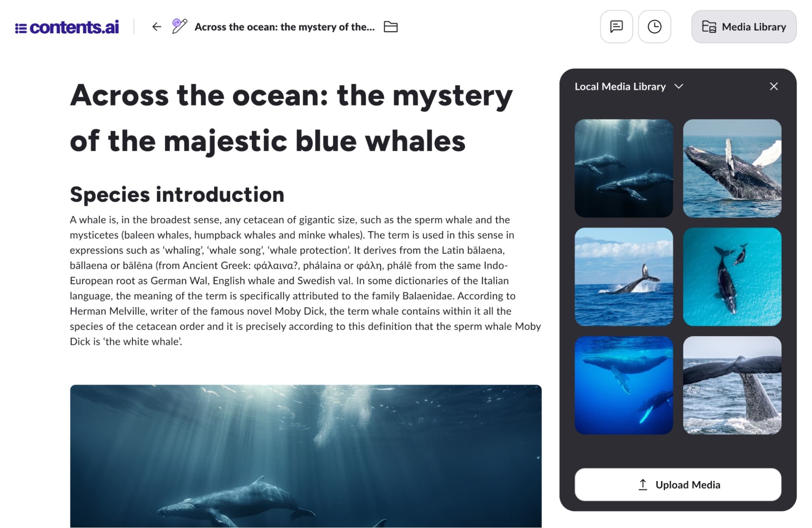Click the Species introduction heading
This screenshot has height=528, width=812.
(177, 194)
